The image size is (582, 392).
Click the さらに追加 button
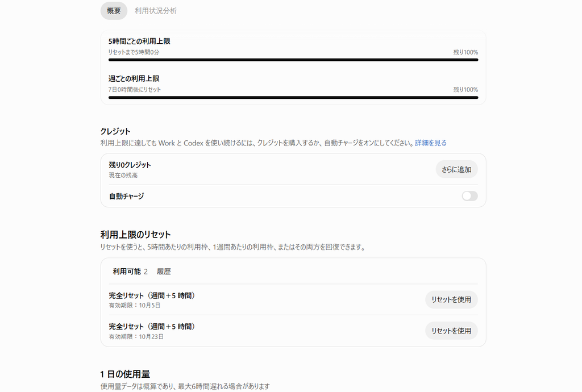456,169
